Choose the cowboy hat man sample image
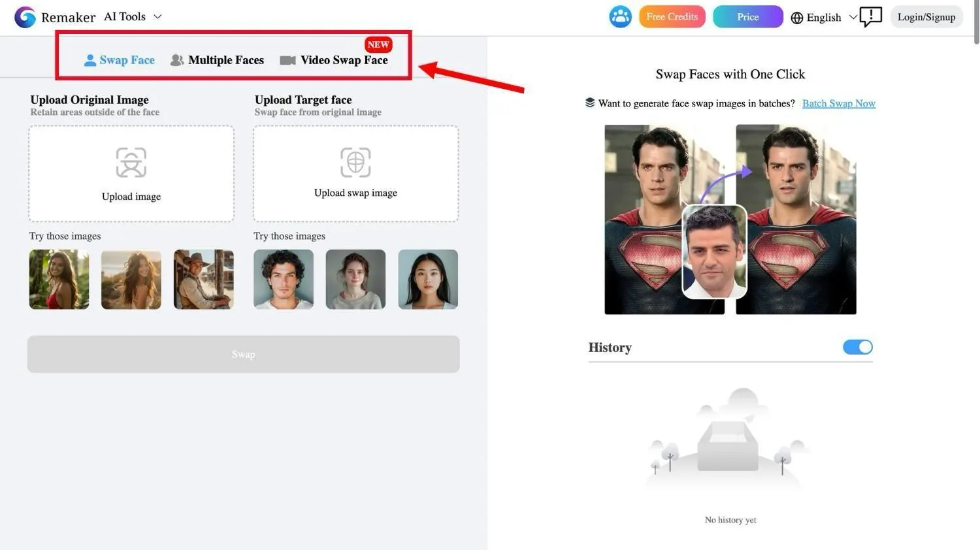Image resolution: width=980 pixels, height=550 pixels. [x=204, y=280]
